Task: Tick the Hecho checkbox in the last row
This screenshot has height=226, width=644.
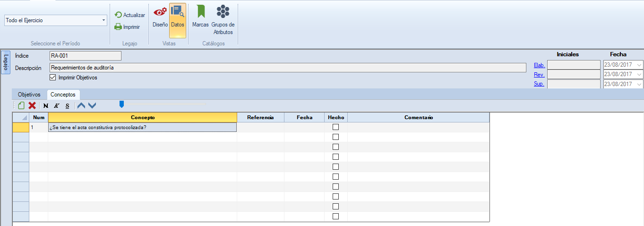Action: [336, 217]
